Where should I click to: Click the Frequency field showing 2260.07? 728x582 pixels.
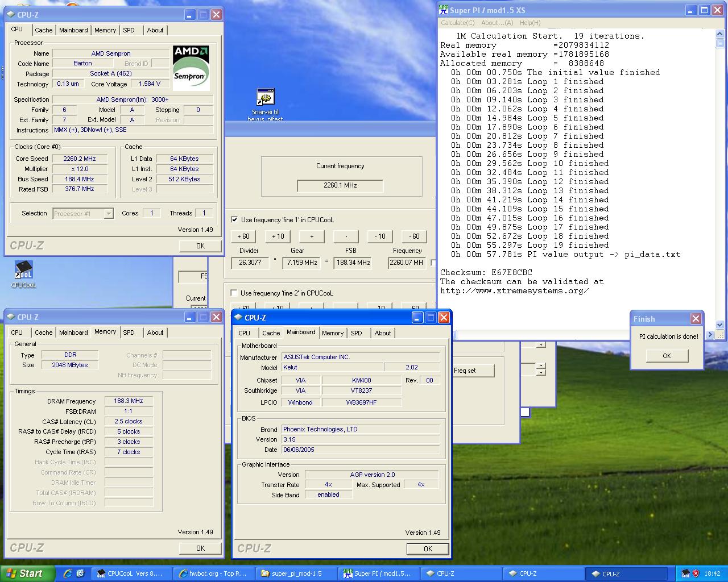coord(406,263)
